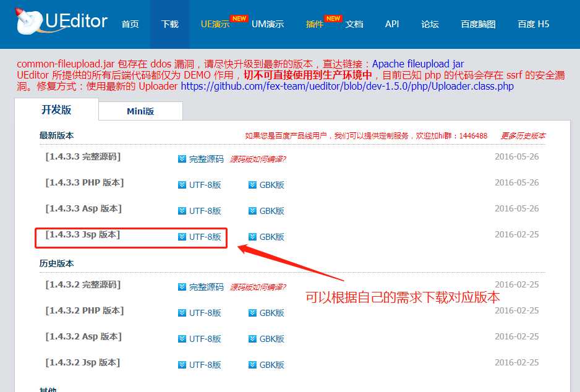The image size is (580, 392).
Task: Download 1.4.3.2 PHP UTF-8版 text link
Action: 205,313
